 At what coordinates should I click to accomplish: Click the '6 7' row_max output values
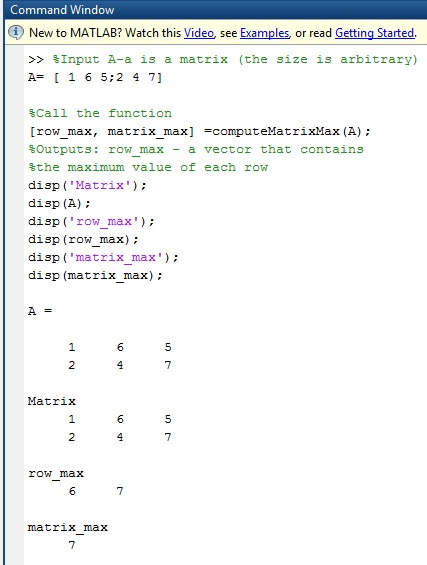click(x=96, y=491)
